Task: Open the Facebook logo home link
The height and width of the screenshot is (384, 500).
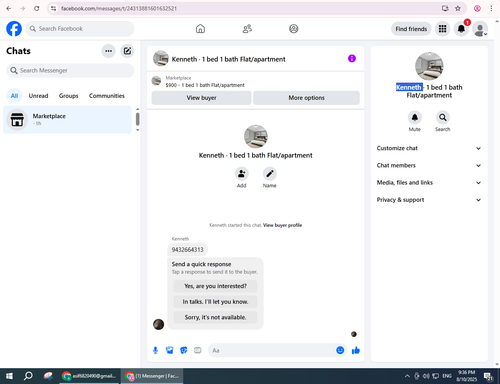Action: point(14,29)
